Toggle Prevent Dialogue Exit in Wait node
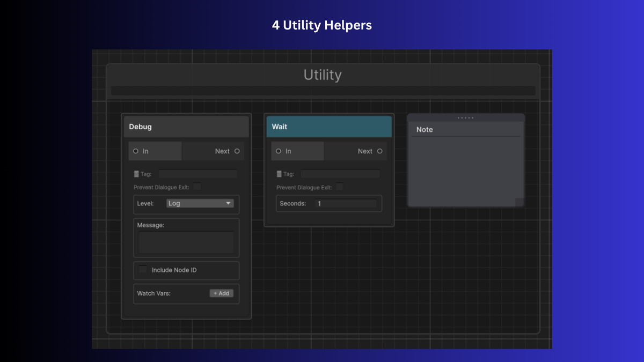This screenshot has height=362, width=644. 339,187
